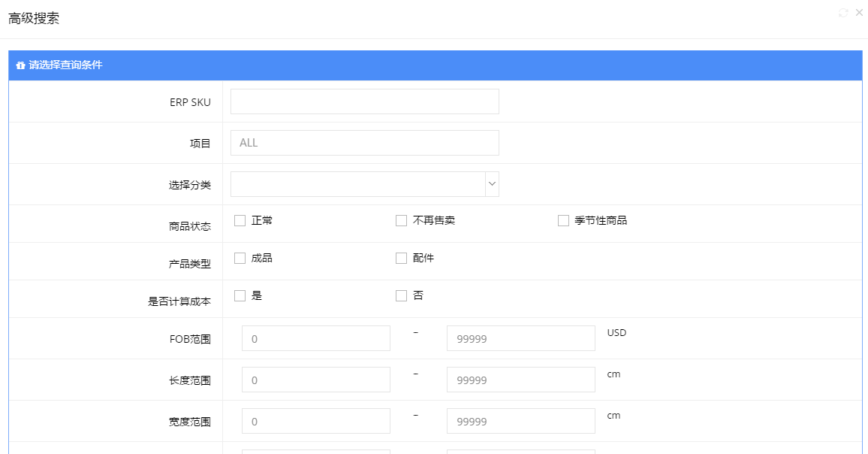868x454 pixels.
Task: Click the cm unit beside 长度范围
Action: (614, 374)
